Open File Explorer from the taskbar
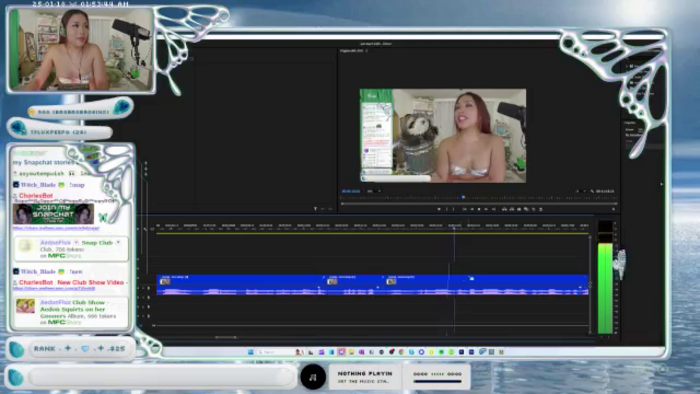The height and width of the screenshot is (394, 700). 351,352
